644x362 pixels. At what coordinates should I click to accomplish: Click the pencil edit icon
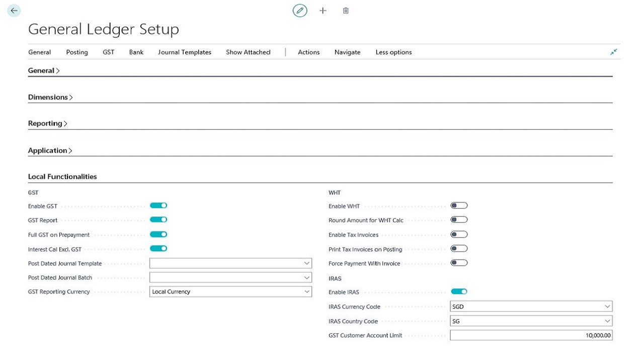(x=300, y=11)
